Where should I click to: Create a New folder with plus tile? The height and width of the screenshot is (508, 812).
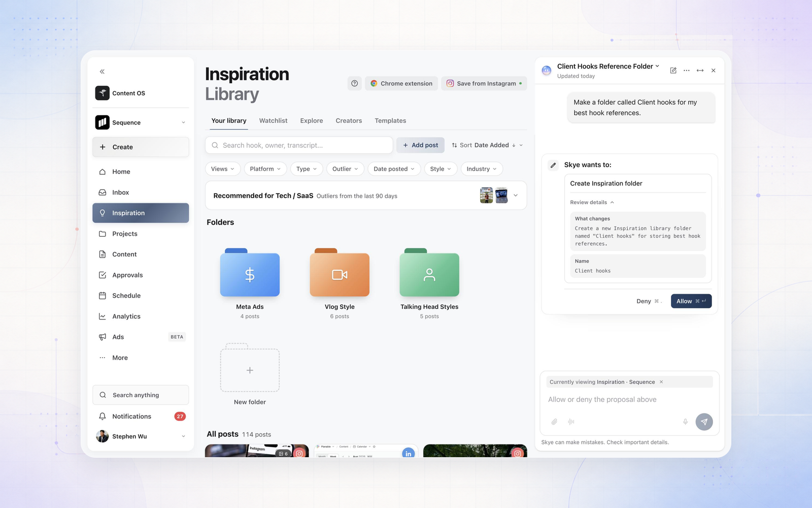click(250, 368)
